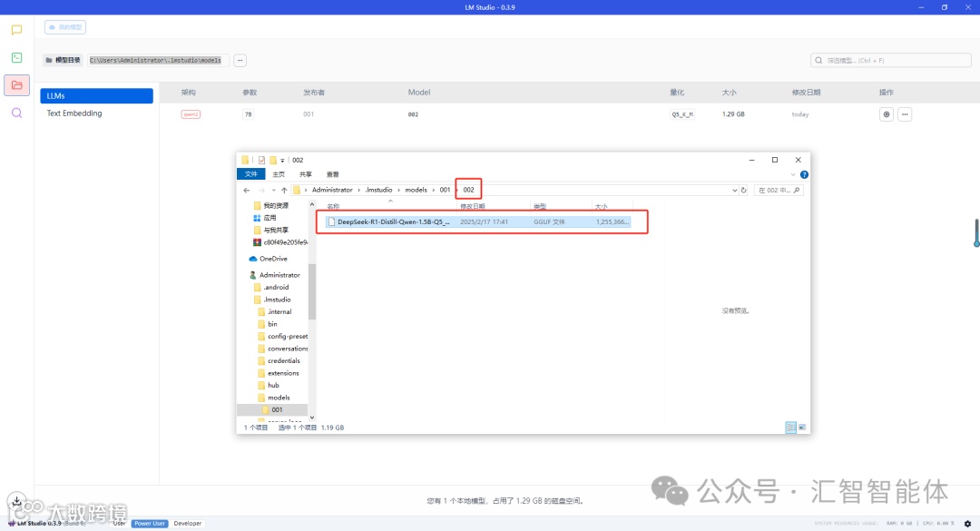Sort by 名称 column header
The width and height of the screenshot is (980, 531).
333,206
